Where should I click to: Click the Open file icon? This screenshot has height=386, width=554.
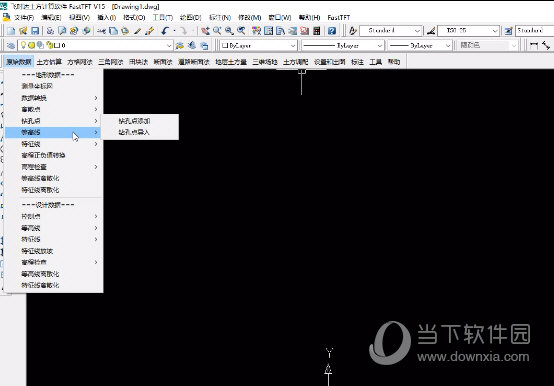click(23, 31)
